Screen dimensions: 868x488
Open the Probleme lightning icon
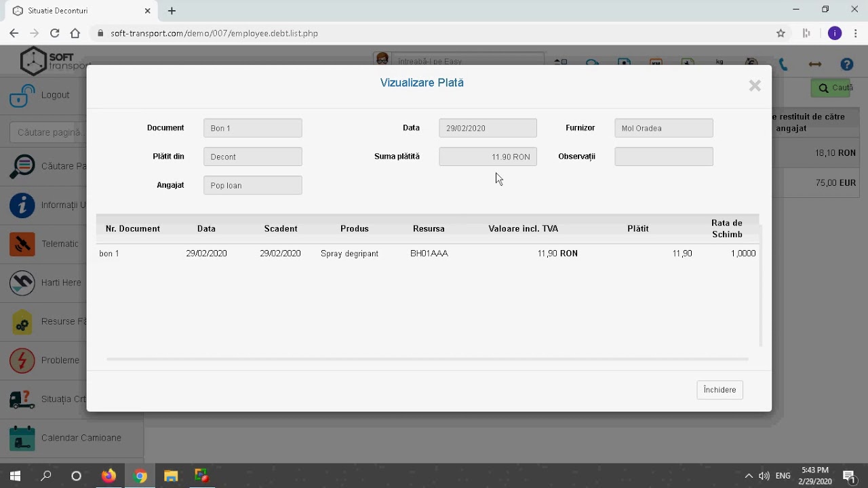(x=22, y=361)
